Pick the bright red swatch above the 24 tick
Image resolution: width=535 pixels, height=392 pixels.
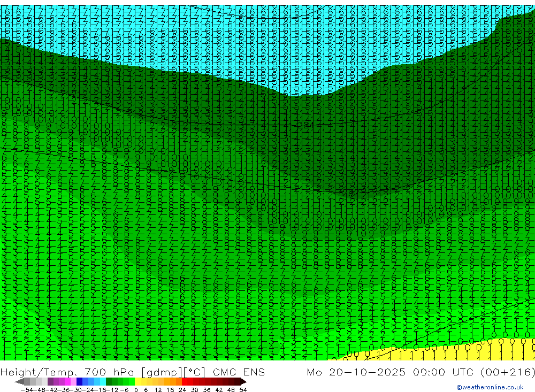pyautogui.click(x=185, y=381)
